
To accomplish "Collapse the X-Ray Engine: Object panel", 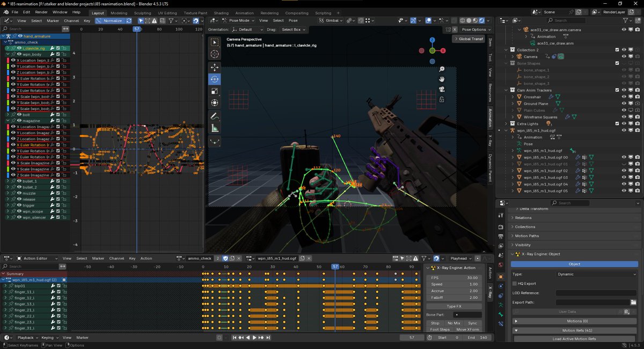I will click(574, 254).
